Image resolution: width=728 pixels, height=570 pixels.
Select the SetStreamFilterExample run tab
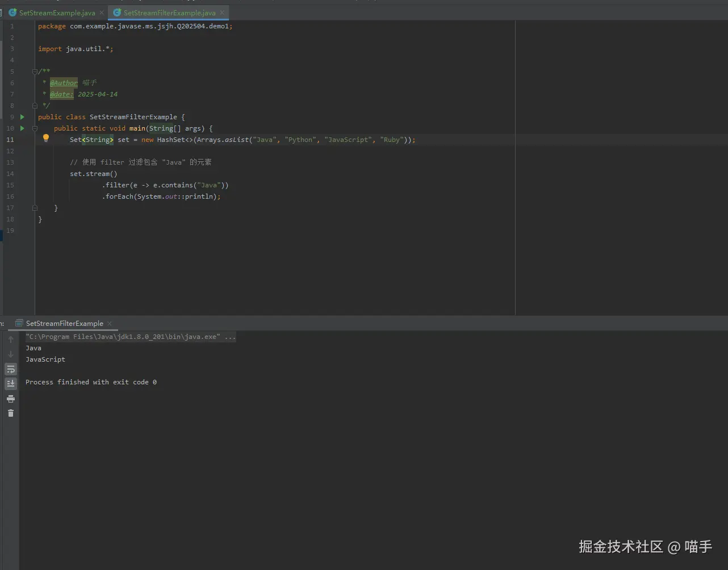point(64,324)
